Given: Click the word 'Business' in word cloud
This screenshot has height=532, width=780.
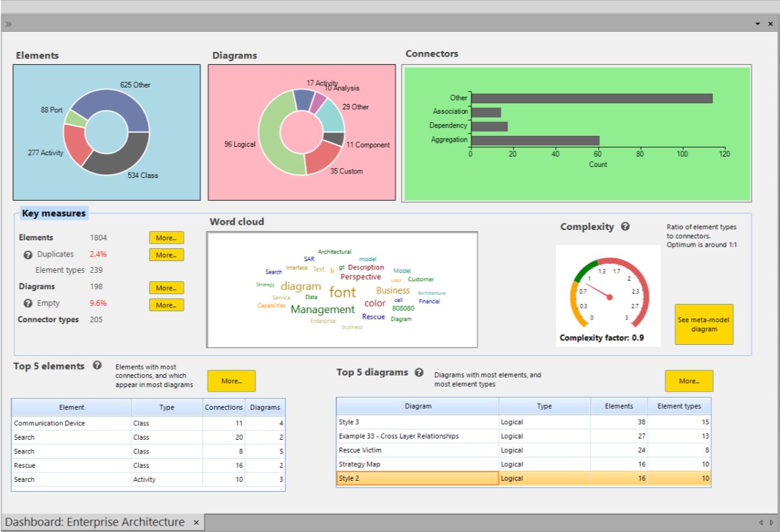Looking at the screenshot, I should pyautogui.click(x=393, y=290).
